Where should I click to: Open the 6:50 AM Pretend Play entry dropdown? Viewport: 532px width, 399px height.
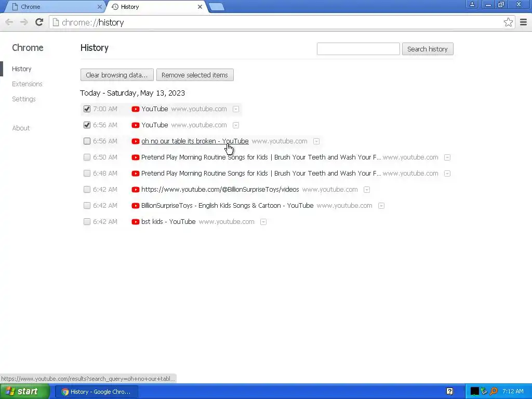click(447, 157)
